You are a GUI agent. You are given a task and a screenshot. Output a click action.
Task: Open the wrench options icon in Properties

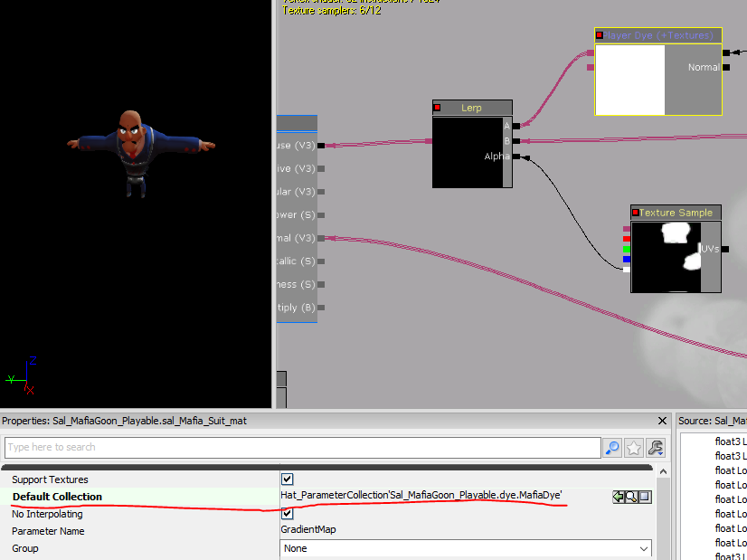(x=656, y=448)
